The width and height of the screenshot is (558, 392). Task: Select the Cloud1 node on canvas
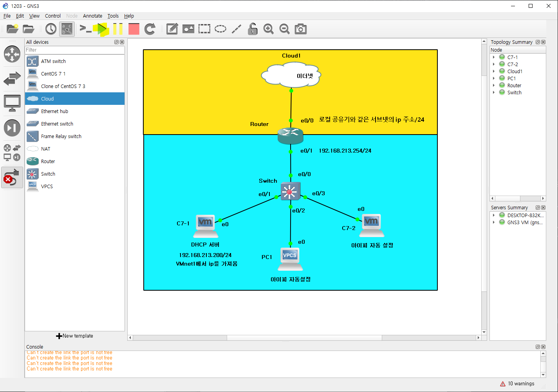pyautogui.click(x=291, y=75)
